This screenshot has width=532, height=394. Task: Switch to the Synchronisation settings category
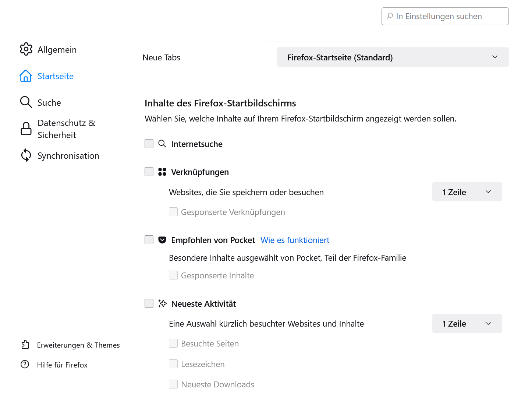click(x=68, y=155)
